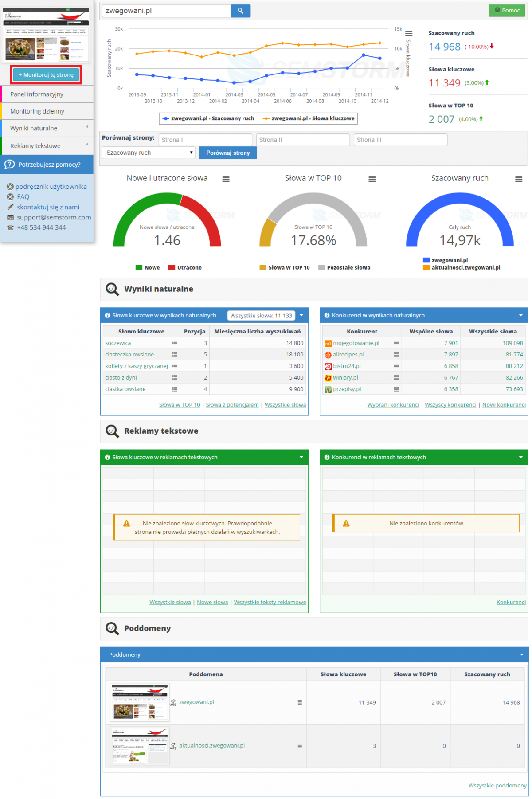Screen dimensions: 532x799
Task: Expand Wyniki naturalne sidebar submenu
Action: 87,127
